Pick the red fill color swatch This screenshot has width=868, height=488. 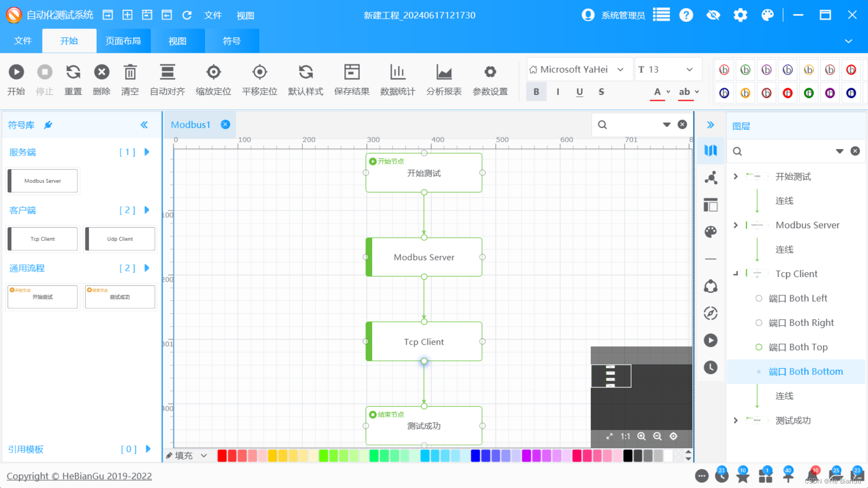tap(222, 455)
